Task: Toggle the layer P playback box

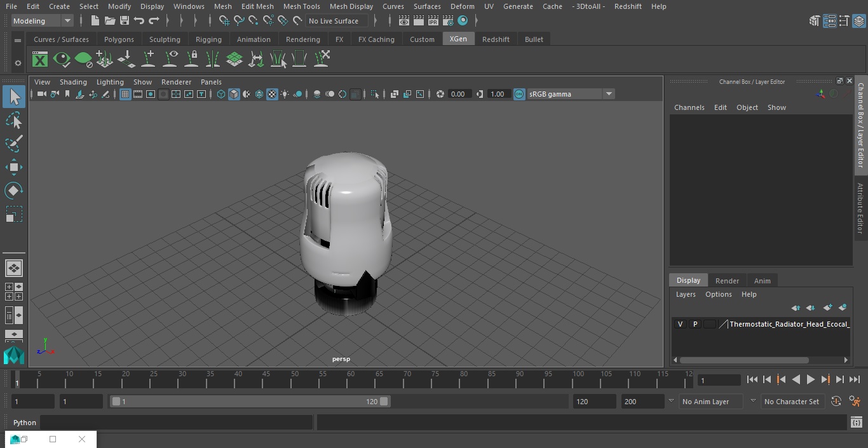Action: pyautogui.click(x=695, y=324)
